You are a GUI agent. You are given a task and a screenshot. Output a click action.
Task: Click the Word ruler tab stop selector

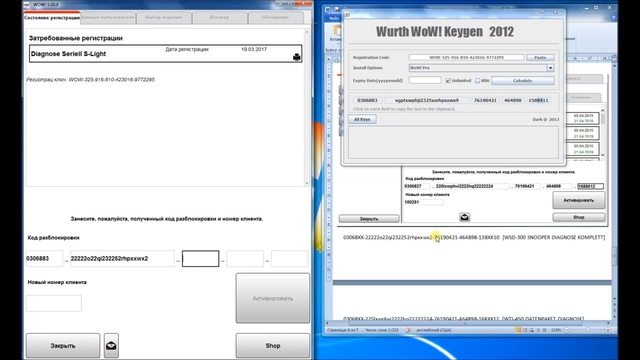coord(329,59)
